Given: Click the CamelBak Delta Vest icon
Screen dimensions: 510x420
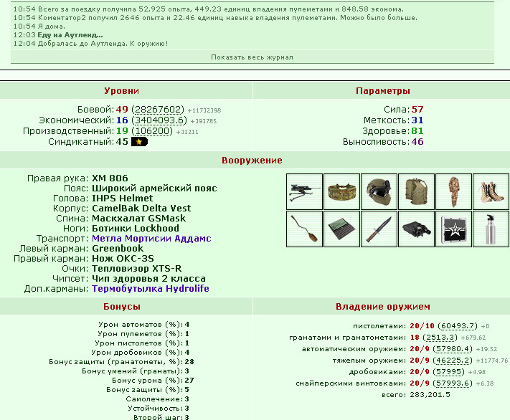Looking at the screenshot, I should 416,192.
